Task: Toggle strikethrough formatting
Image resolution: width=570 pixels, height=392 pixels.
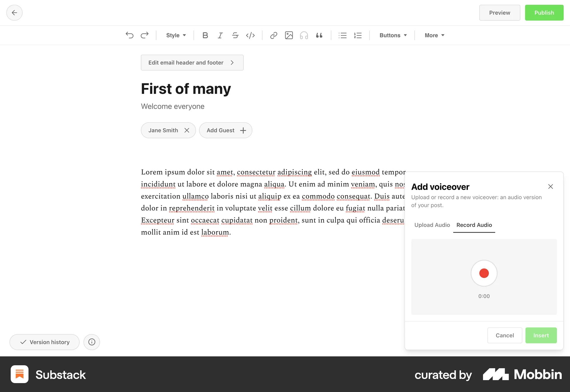Action: pos(235,35)
